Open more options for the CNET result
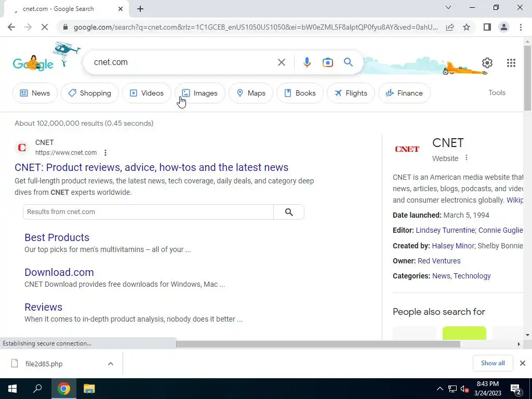Screen dimensions: 532x399 [x=105, y=153]
